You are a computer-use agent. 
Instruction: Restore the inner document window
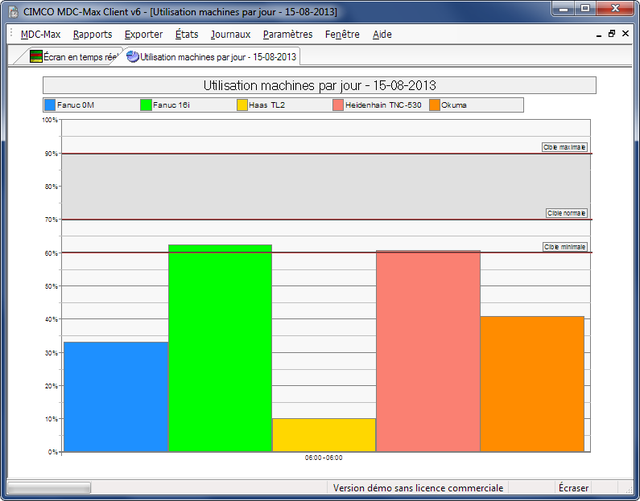pyautogui.click(x=611, y=34)
